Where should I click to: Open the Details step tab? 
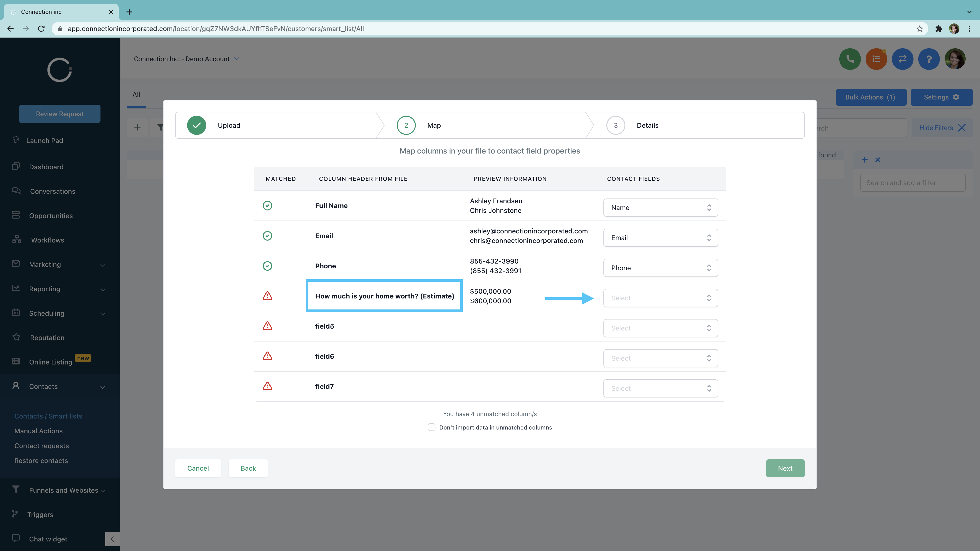pos(647,125)
